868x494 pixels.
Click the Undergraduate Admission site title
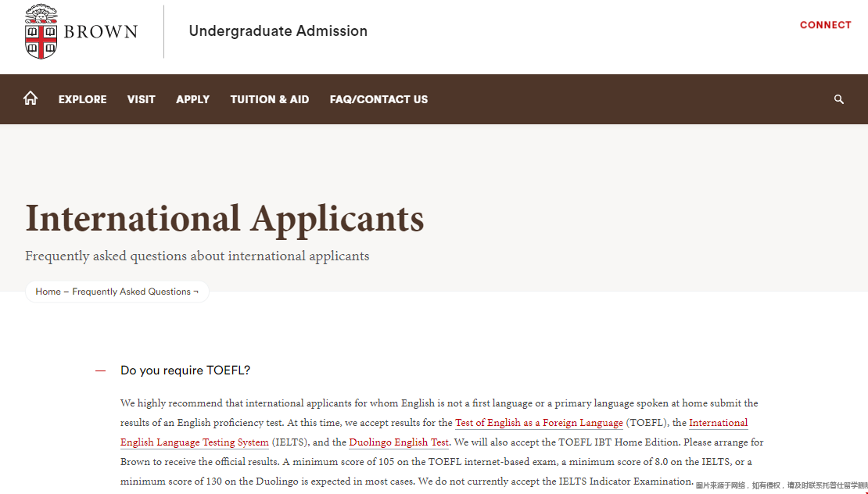(x=278, y=31)
